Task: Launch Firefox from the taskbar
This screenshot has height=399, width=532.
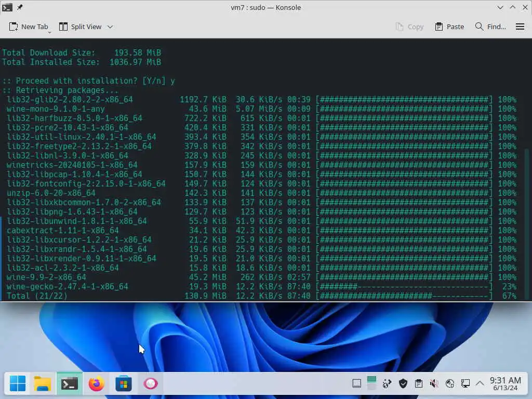Action: pyautogui.click(x=97, y=384)
